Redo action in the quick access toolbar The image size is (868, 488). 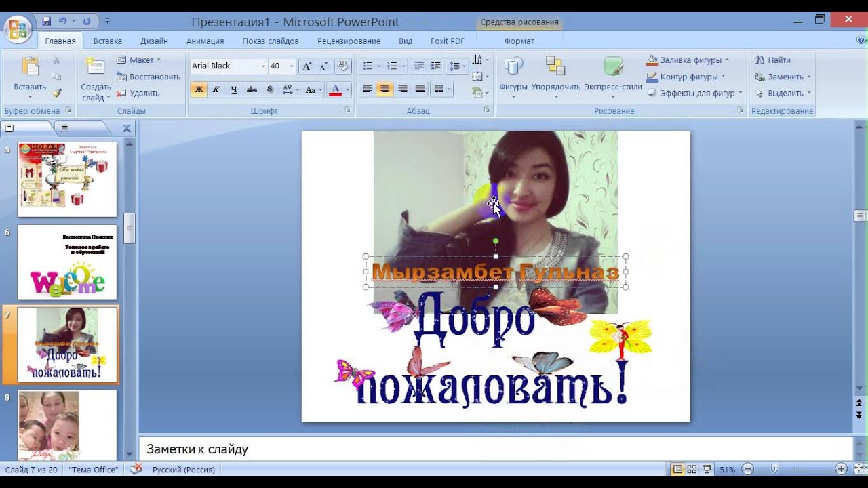[86, 22]
